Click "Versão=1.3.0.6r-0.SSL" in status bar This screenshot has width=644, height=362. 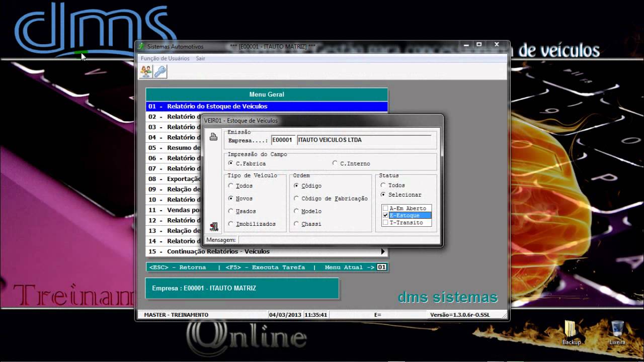point(460,315)
